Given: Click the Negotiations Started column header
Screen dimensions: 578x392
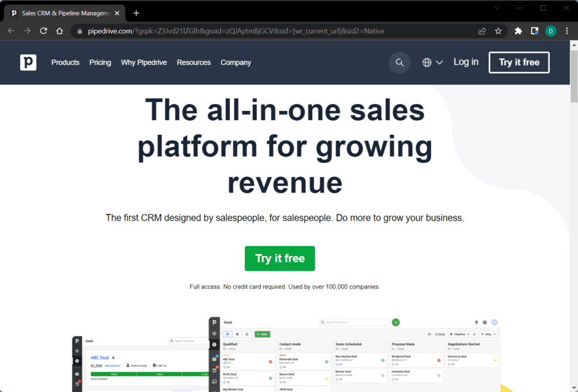Looking at the screenshot, I should tap(464, 344).
